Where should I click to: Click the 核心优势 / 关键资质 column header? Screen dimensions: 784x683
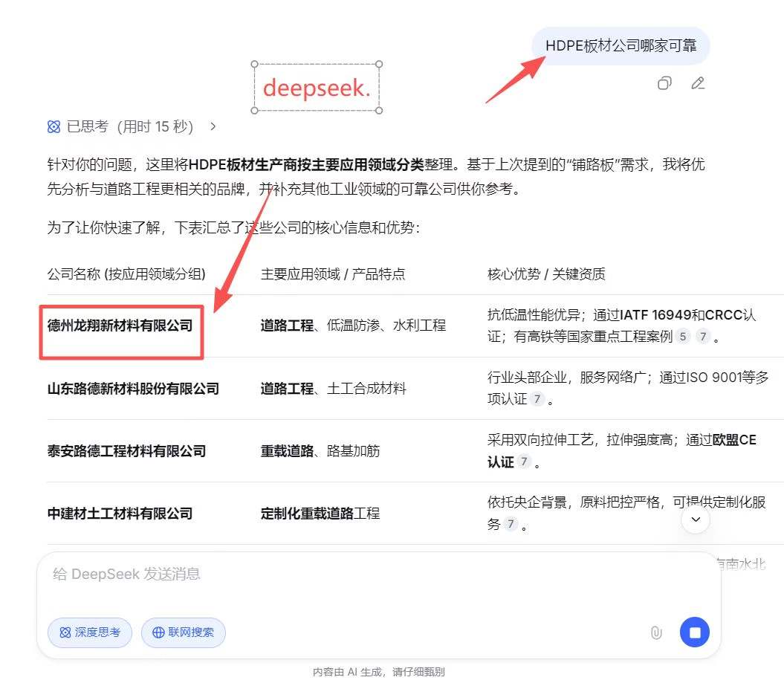coord(546,274)
